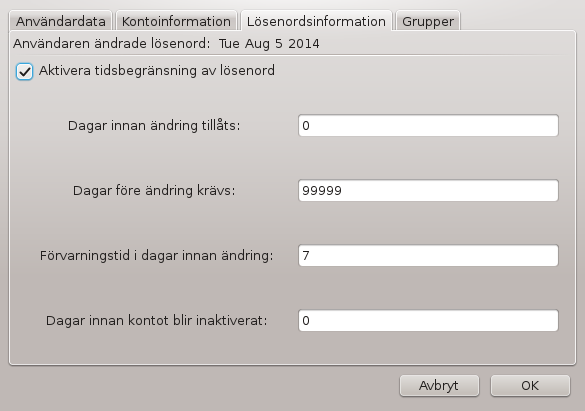Click the 'Dagar innan ändring tillåts:' label

point(154,125)
